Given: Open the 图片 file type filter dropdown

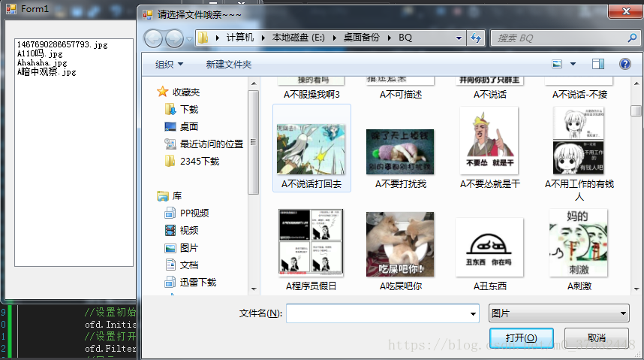Looking at the screenshot, I should tap(559, 313).
